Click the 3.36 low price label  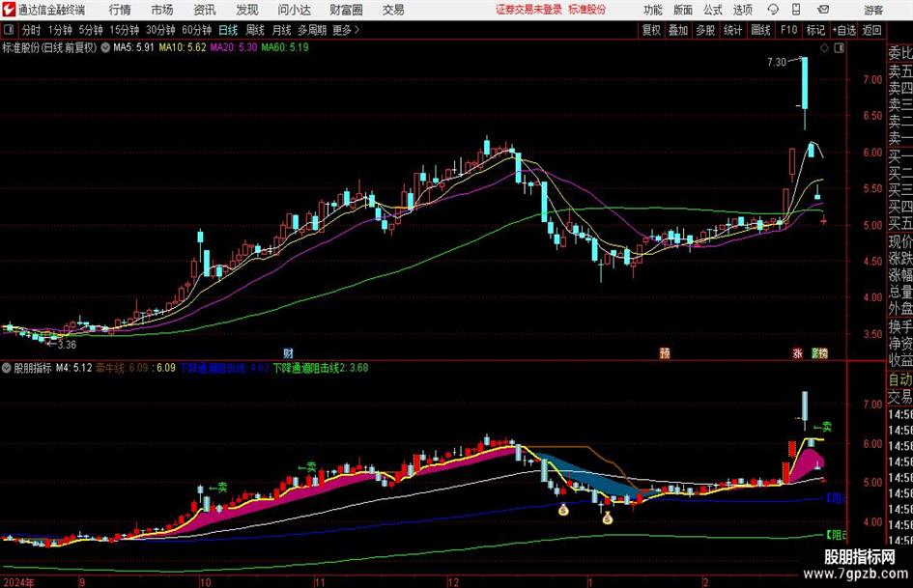point(67,345)
